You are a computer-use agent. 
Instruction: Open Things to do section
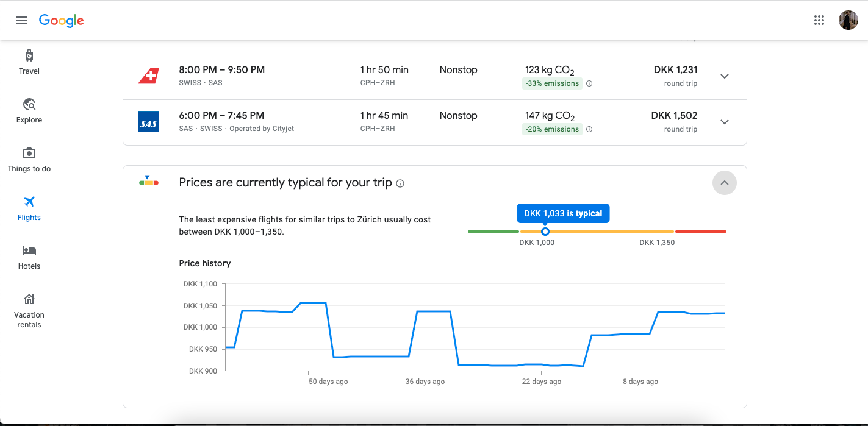coord(29,160)
